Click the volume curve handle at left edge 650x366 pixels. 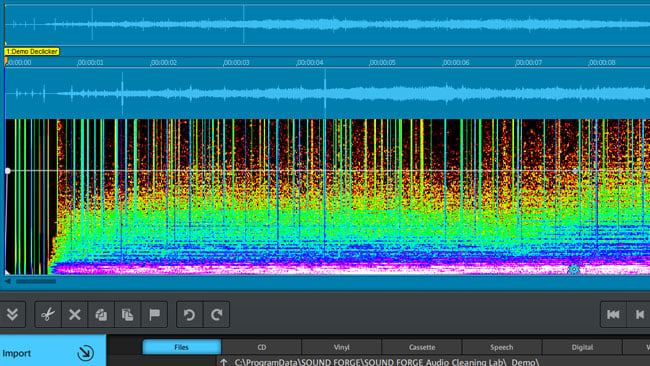click(7, 171)
